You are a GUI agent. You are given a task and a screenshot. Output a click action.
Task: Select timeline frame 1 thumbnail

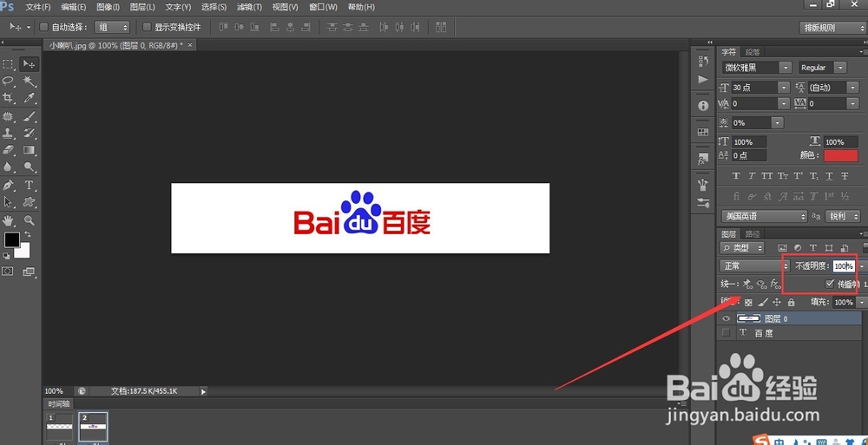click(x=61, y=427)
